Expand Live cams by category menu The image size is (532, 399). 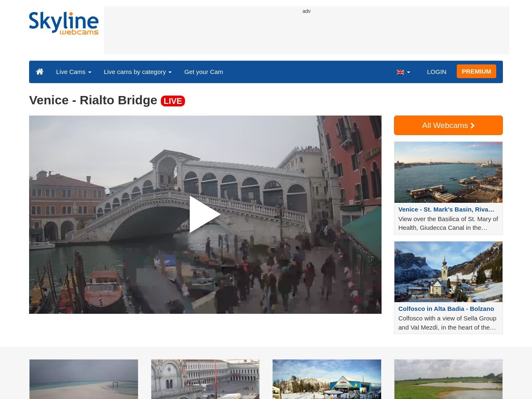point(138,72)
